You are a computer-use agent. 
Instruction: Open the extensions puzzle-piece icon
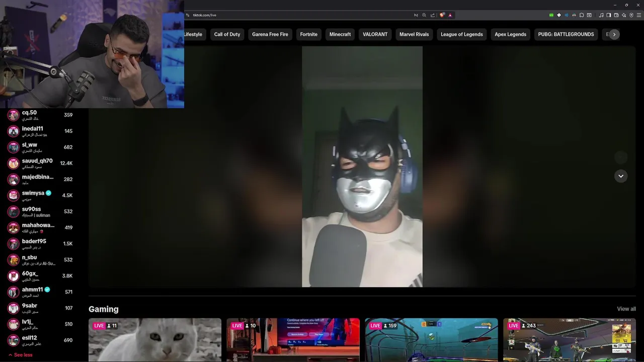582,15
